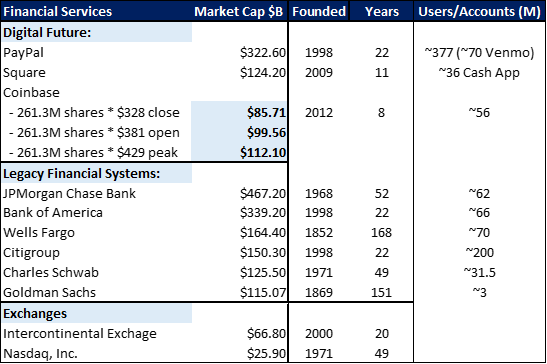Select the $125.50 market cap cell
The image size is (547, 364).
pos(263,273)
